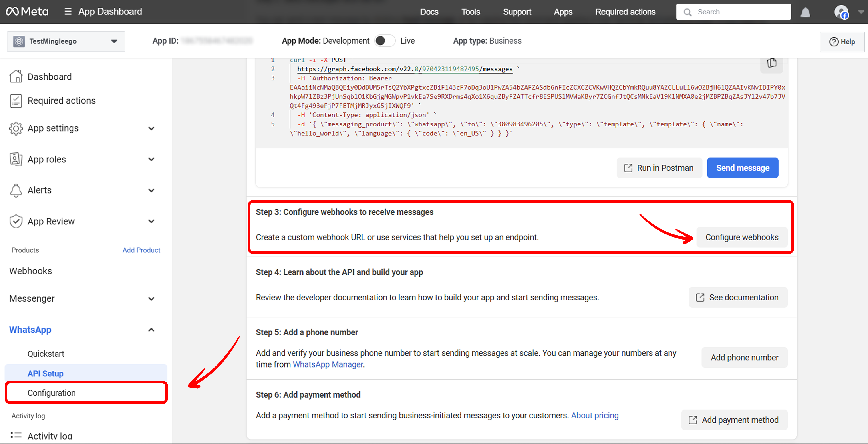The image size is (868, 444).
Task: Click the Help question mark icon
Action: coord(834,42)
